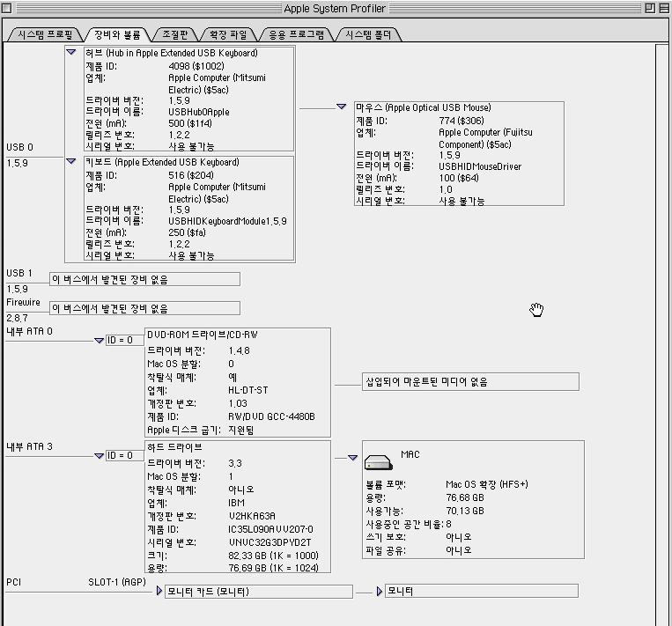This screenshot has height=626, width=672.
Task: Collapse the hard drive ATA 3 entry
Action: pos(99,456)
